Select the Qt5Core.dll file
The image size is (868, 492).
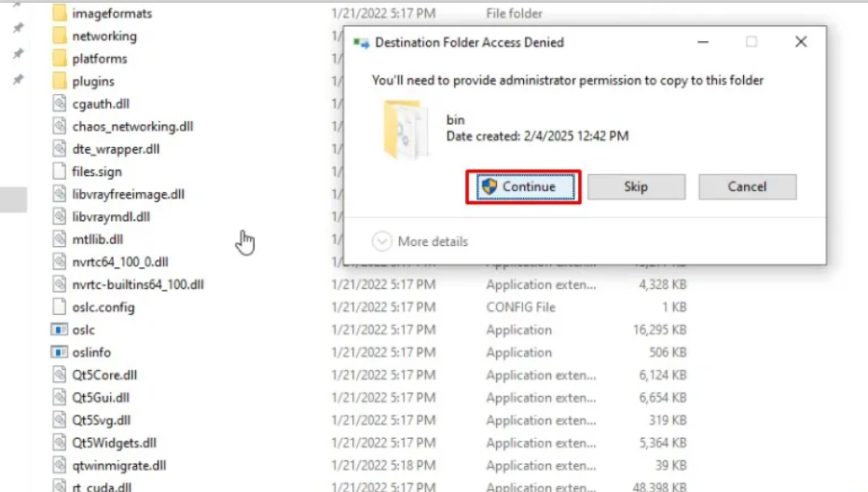(104, 376)
